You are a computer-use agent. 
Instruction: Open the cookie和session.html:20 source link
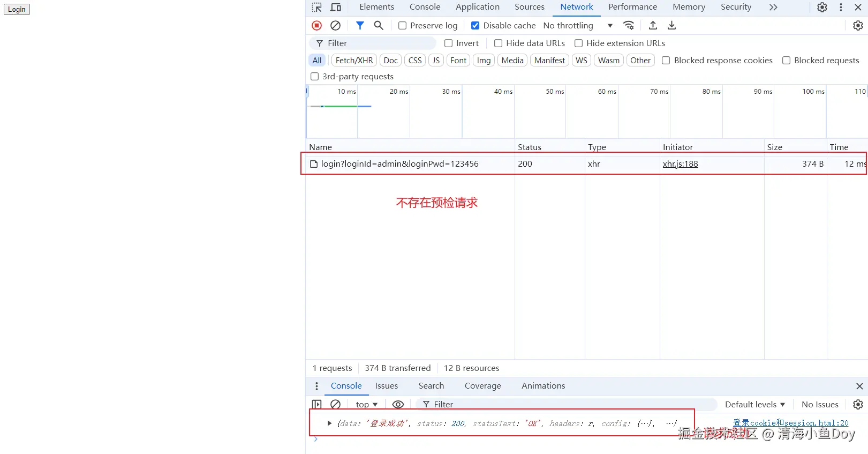[790, 423]
